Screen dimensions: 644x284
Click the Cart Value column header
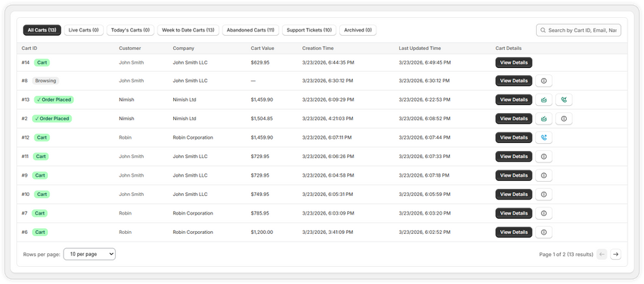(x=263, y=49)
